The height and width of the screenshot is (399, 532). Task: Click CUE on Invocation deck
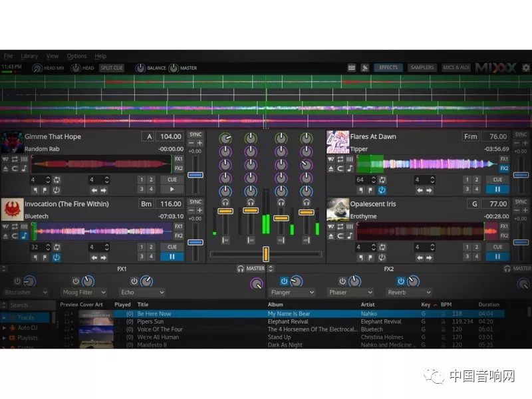click(172, 247)
